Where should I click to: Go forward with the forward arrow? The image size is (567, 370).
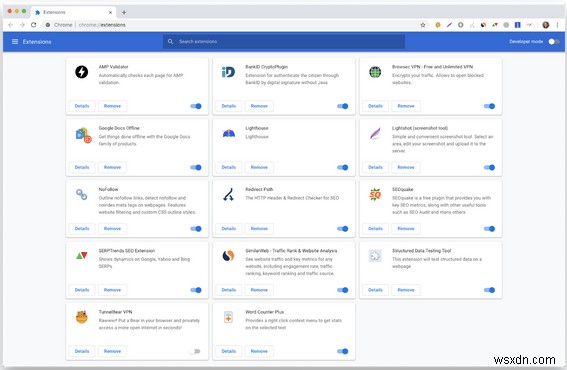coord(22,25)
